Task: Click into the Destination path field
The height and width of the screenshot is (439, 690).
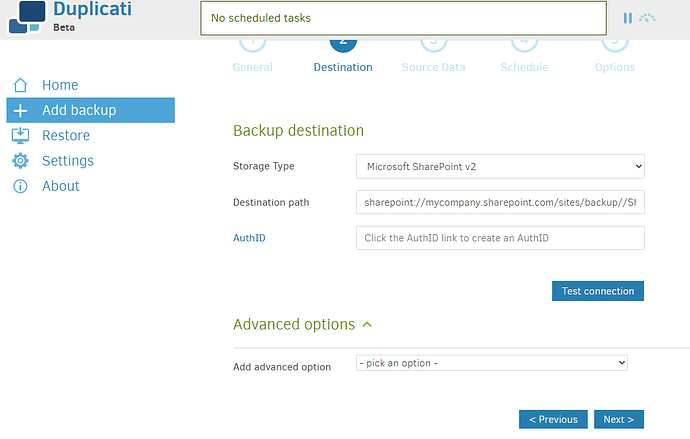Action: point(500,202)
